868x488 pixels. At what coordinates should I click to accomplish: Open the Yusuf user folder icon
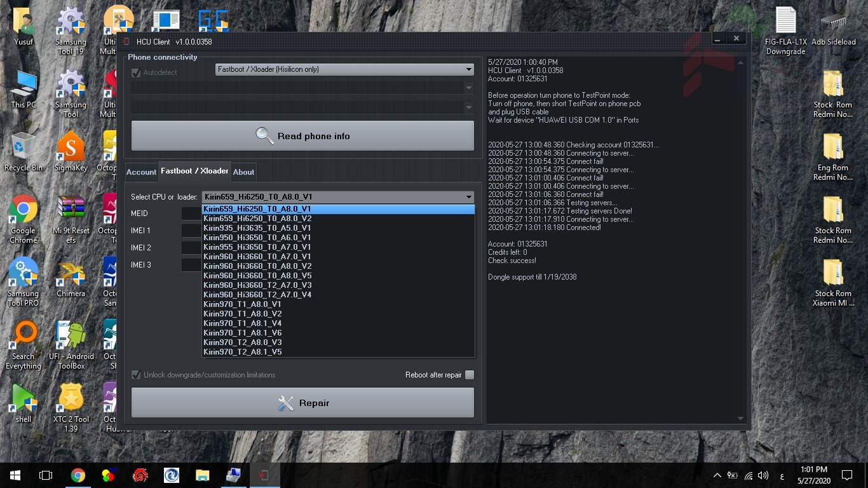24,26
